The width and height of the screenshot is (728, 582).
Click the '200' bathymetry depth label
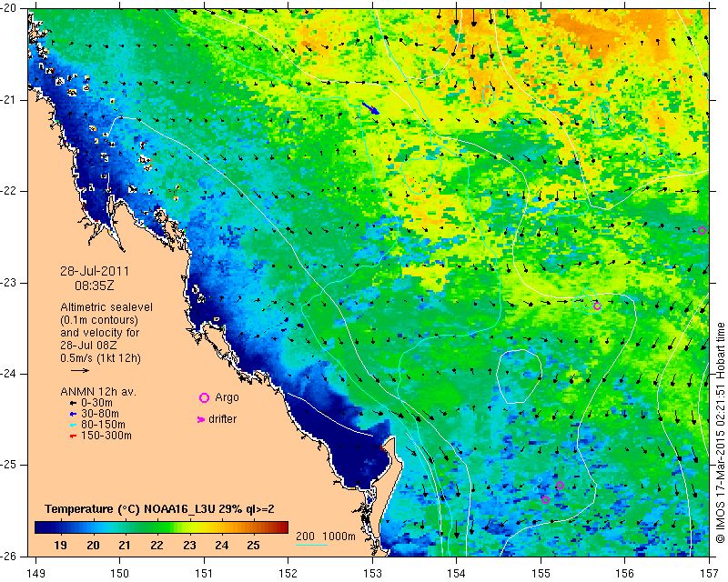pyautogui.click(x=305, y=537)
